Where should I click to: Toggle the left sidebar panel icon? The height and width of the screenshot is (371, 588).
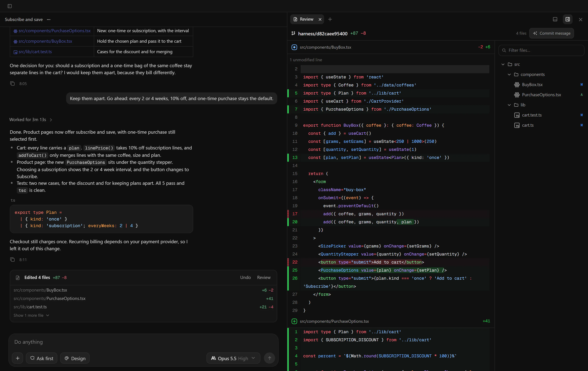click(x=9, y=6)
